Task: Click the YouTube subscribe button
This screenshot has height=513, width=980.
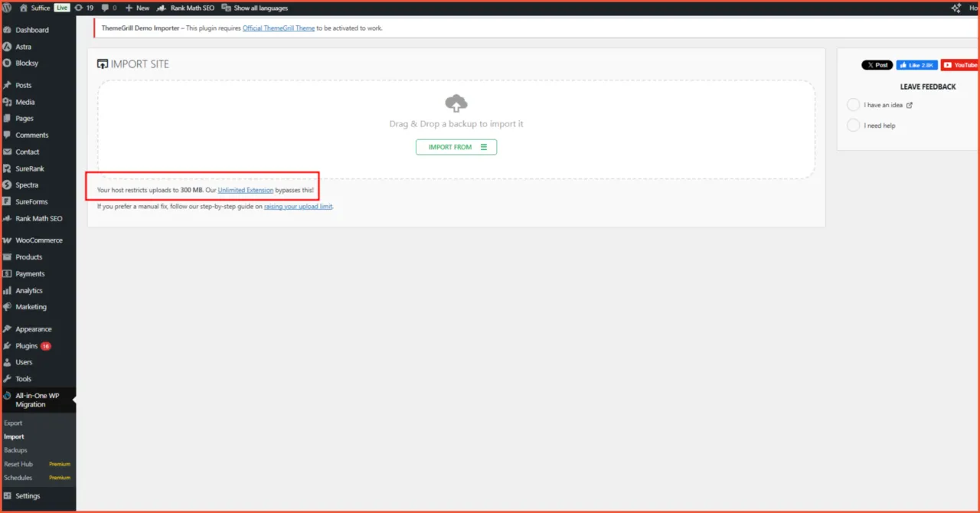Action: click(960, 64)
